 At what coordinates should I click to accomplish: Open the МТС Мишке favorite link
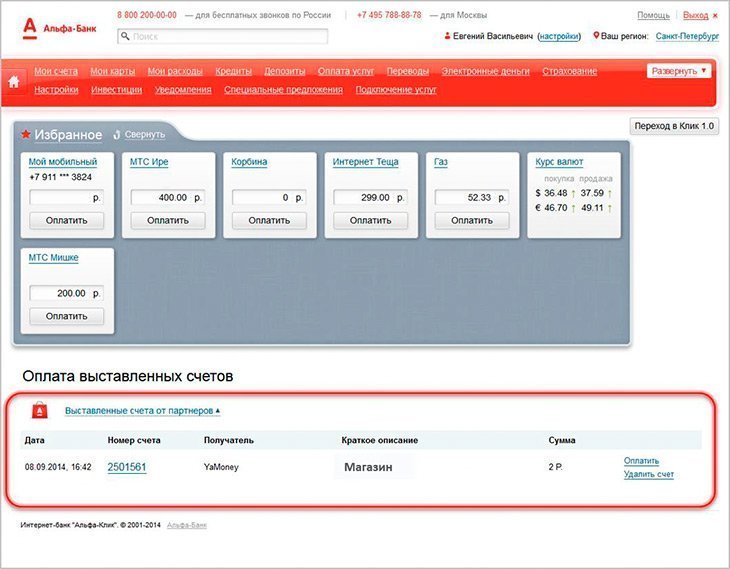tap(54, 257)
